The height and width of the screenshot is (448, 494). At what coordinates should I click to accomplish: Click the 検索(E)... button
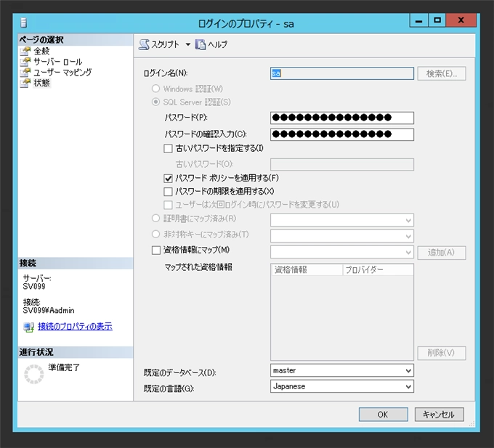coord(442,73)
